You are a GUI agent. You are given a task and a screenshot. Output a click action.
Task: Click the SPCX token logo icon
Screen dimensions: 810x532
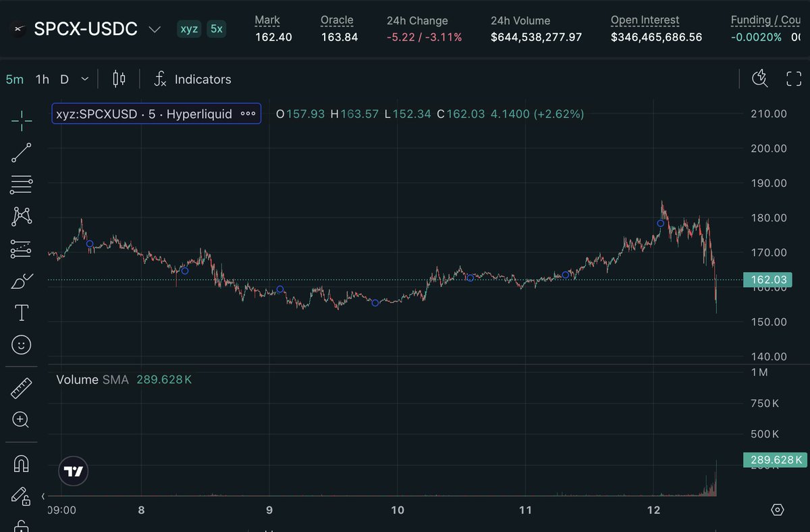[x=20, y=30]
